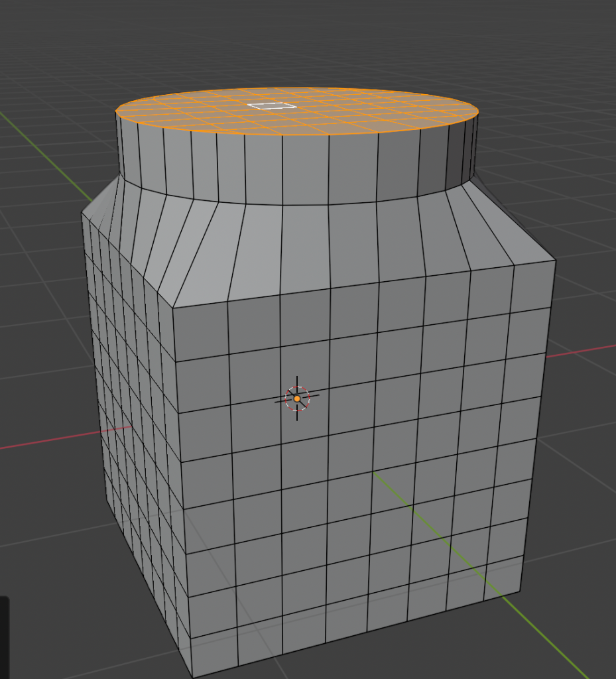Click the top right corner vertex of body
This screenshot has height=679, width=616.
tap(556, 261)
